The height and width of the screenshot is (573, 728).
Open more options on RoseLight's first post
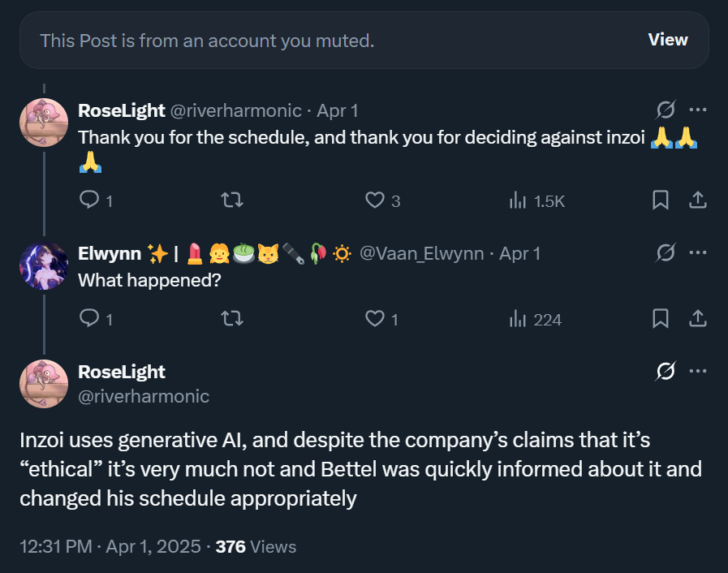[x=697, y=110]
